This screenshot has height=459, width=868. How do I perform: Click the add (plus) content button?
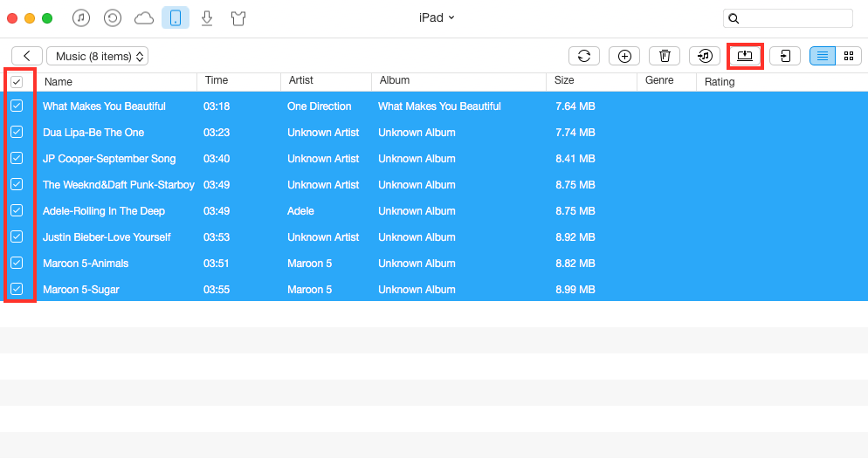click(x=624, y=56)
